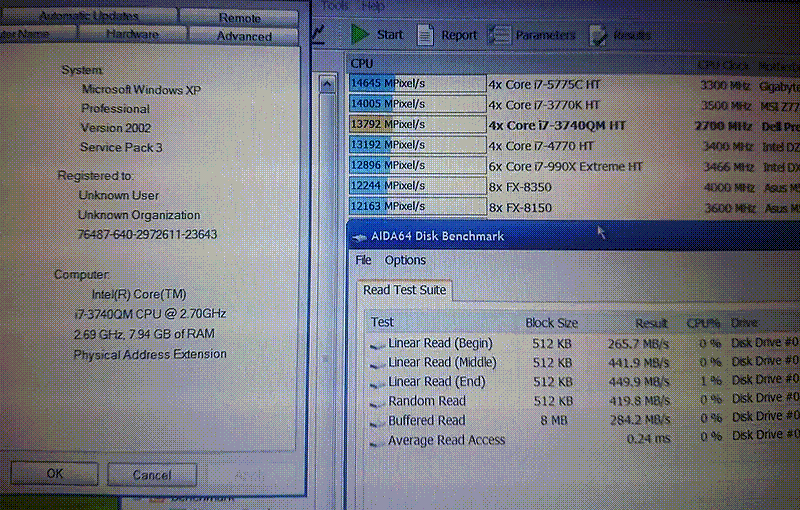Click the green Start benchmark arrow icon
This screenshot has width=800, height=510.
click(360, 34)
